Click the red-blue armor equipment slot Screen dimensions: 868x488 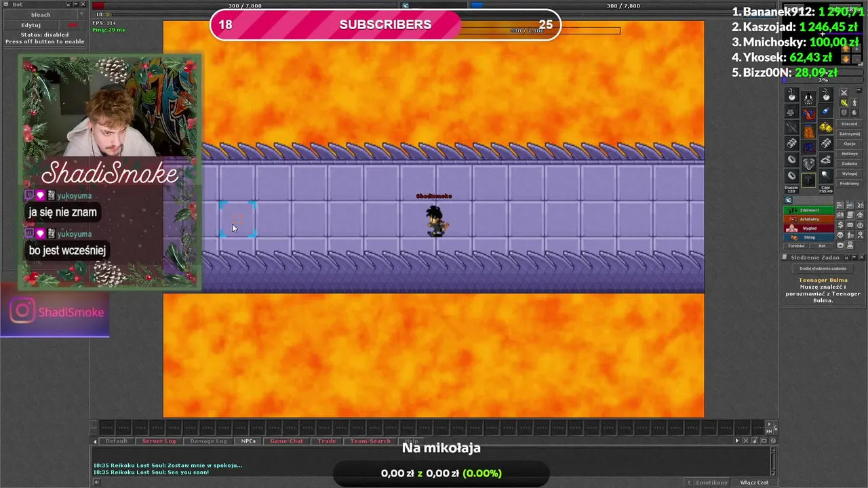[x=809, y=115]
